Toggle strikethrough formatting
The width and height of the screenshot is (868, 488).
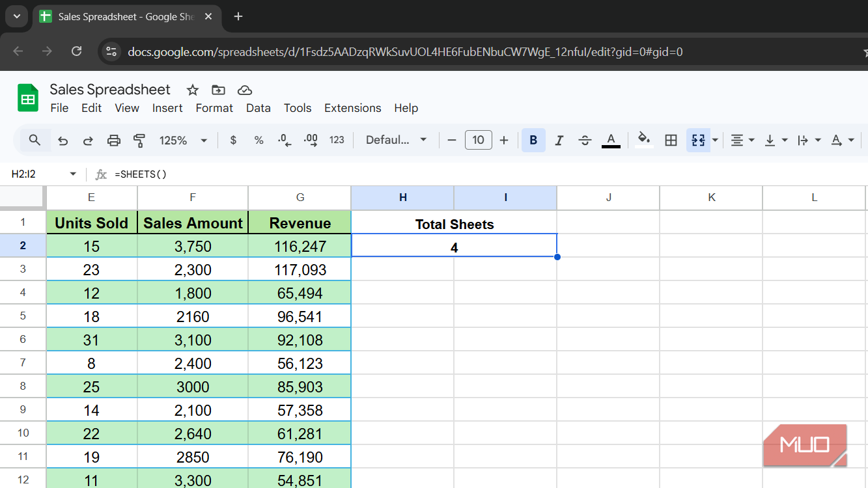click(585, 140)
